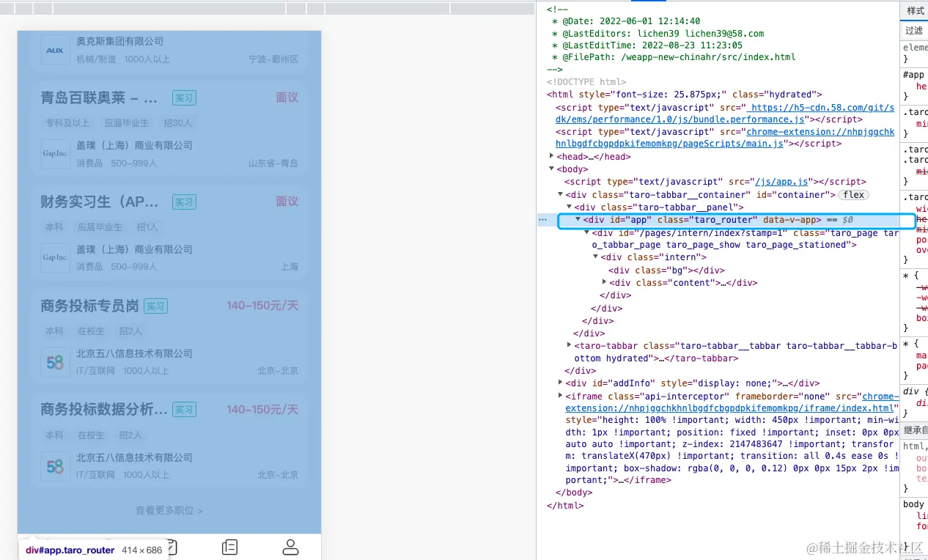Click Gap Inc. logo in 财务实习生 card

click(55, 258)
